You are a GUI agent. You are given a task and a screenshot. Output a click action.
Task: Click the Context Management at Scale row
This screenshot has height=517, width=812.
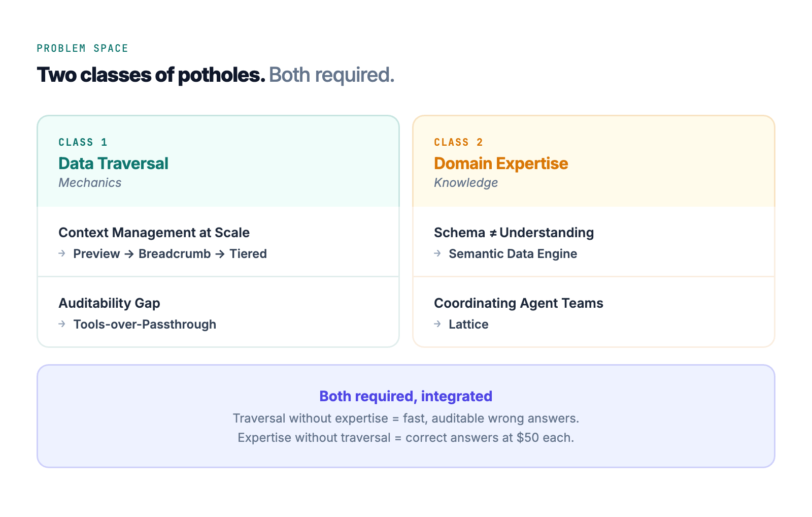pyautogui.click(x=218, y=242)
